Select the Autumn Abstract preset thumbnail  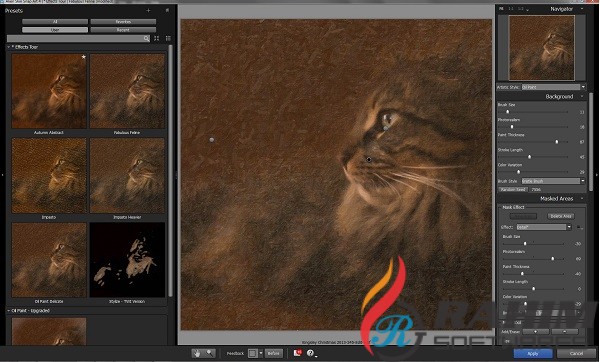point(49,91)
